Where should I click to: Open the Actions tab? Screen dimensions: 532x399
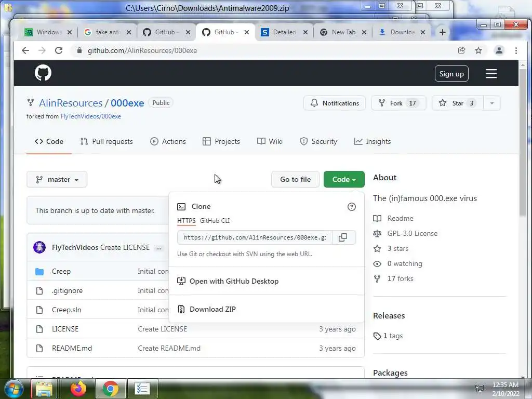[x=168, y=141]
